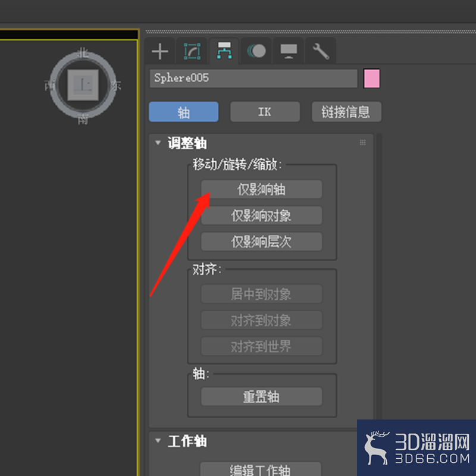
Task: Click the lower 南 on ViewCube compass
Action: (83, 120)
